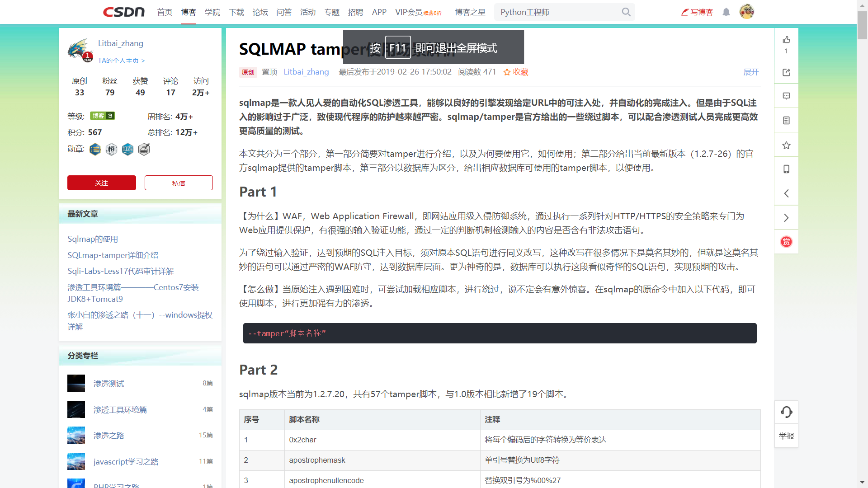This screenshot has height=488, width=868.
Task: Click the 赏 reward icon
Action: tap(786, 242)
